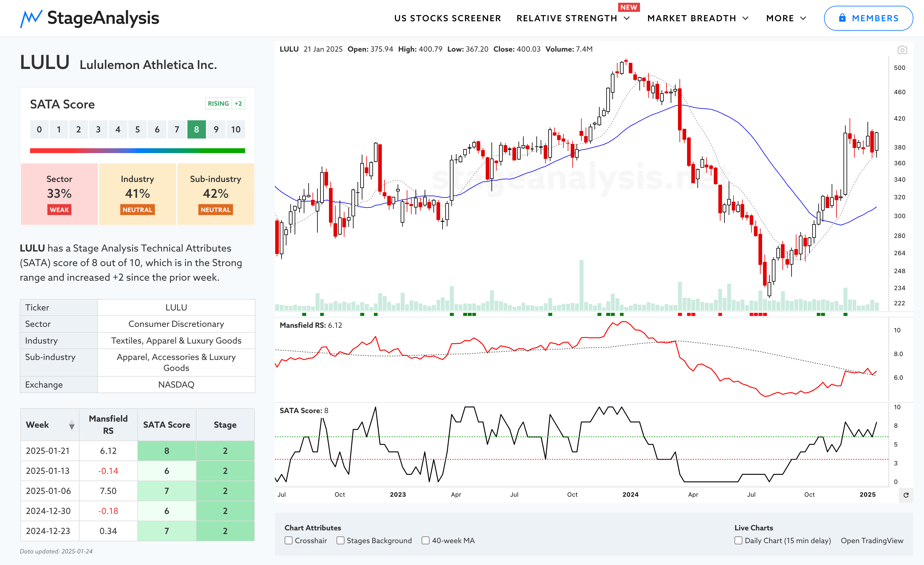Click the StageAnalysis site name
This screenshot has width=924, height=565.
103,18
